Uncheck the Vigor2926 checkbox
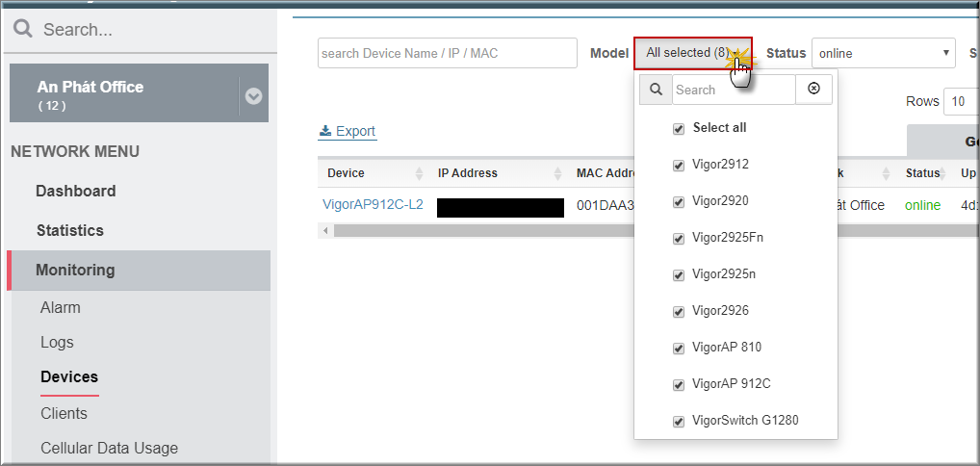980x466 pixels. 678,312
